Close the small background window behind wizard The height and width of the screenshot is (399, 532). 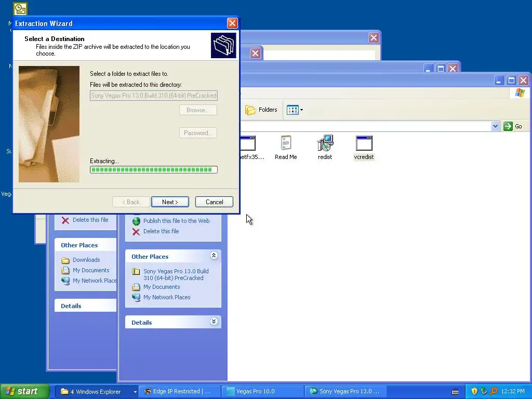pyautogui.click(x=255, y=54)
